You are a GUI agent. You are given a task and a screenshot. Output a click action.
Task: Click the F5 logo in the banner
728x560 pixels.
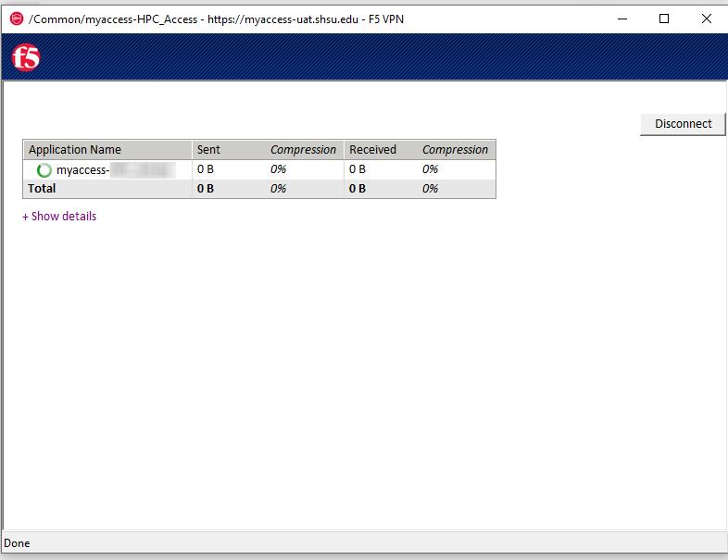click(x=25, y=57)
